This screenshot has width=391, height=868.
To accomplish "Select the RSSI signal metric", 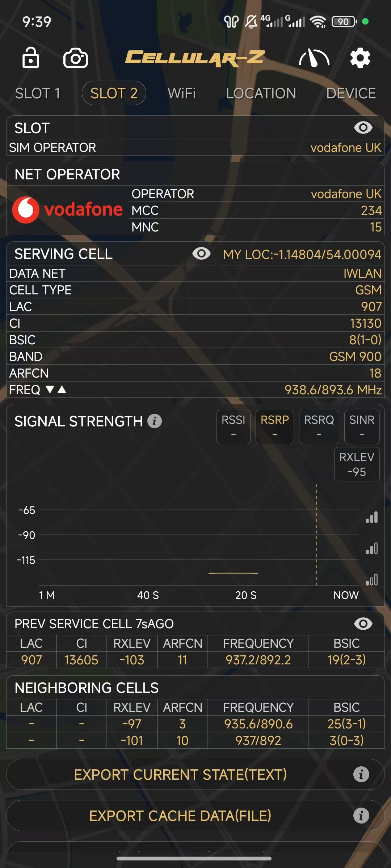I will coord(233,427).
